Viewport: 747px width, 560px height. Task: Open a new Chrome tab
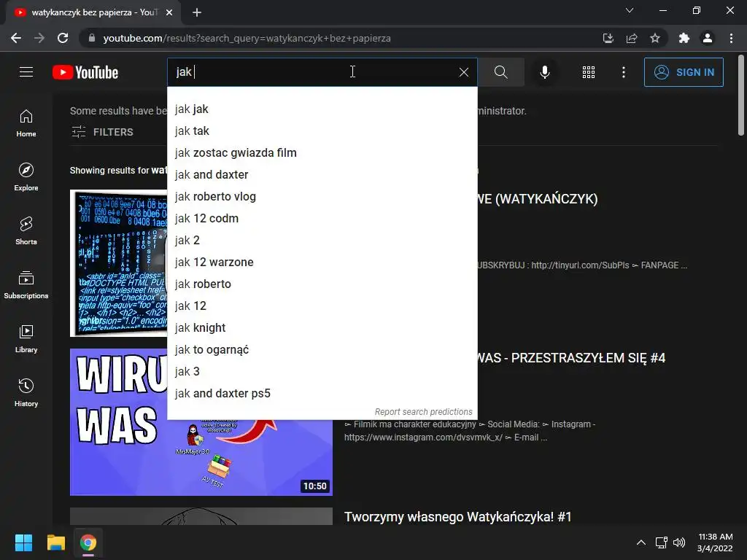197,12
